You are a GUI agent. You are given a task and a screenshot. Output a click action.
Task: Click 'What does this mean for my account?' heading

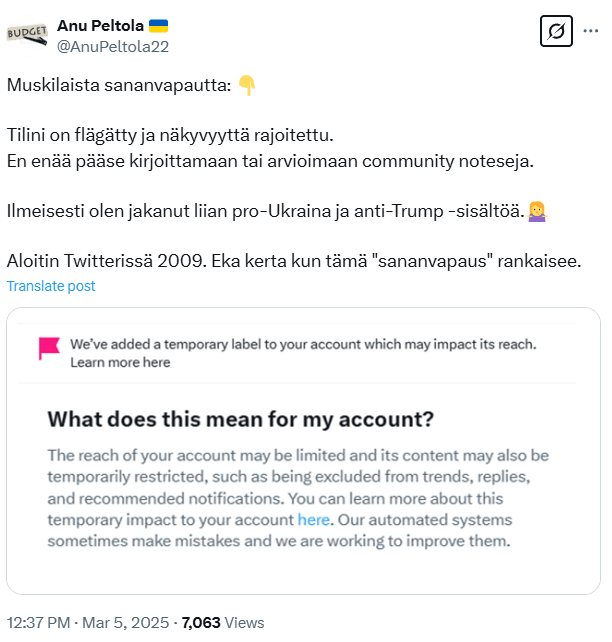click(x=240, y=418)
